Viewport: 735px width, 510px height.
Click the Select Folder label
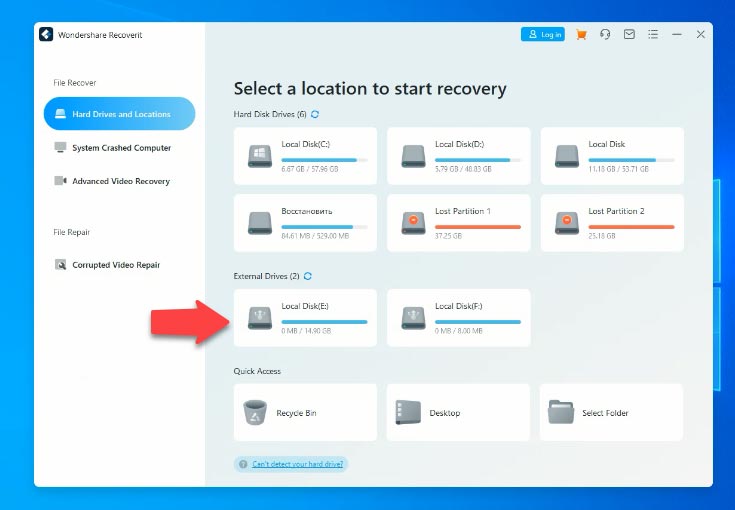(605, 413)
